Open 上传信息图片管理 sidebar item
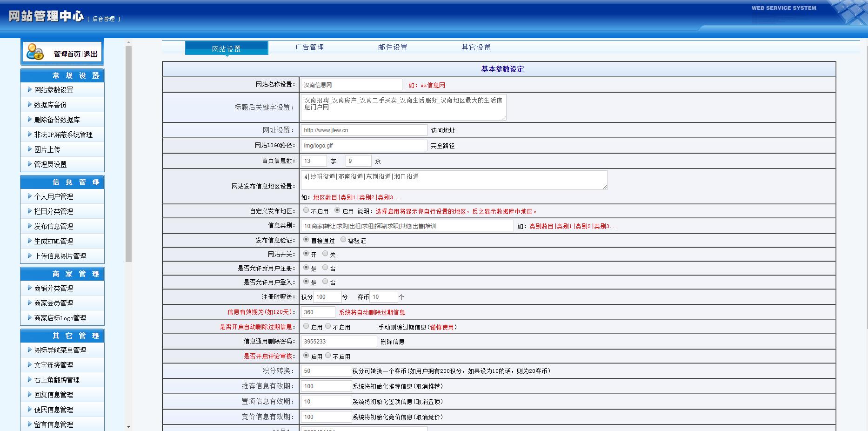Screen dimensions: 868x431 (60, 256)
